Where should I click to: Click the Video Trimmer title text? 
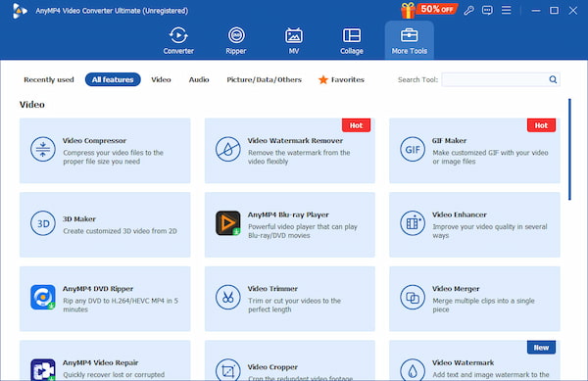pos(272,289)
